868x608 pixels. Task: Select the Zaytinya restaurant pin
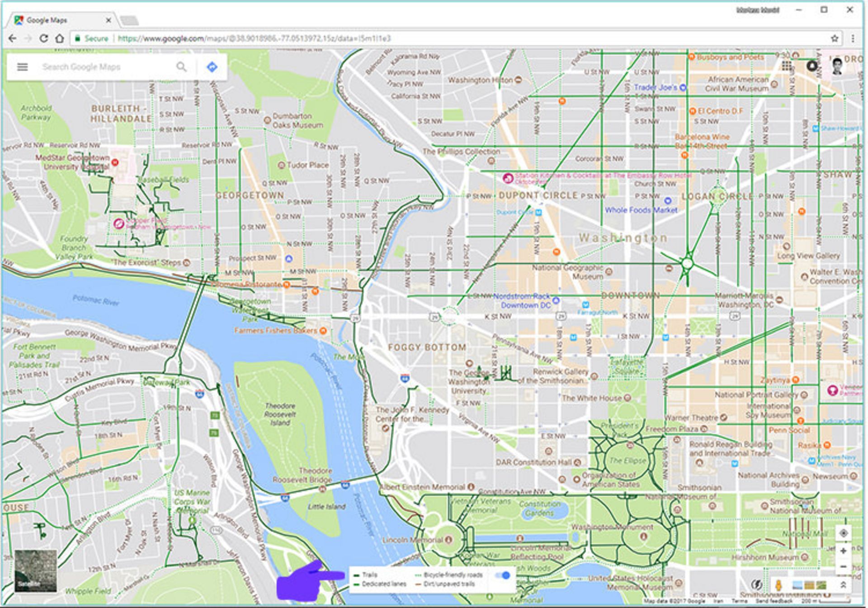[x=795, y=380]
